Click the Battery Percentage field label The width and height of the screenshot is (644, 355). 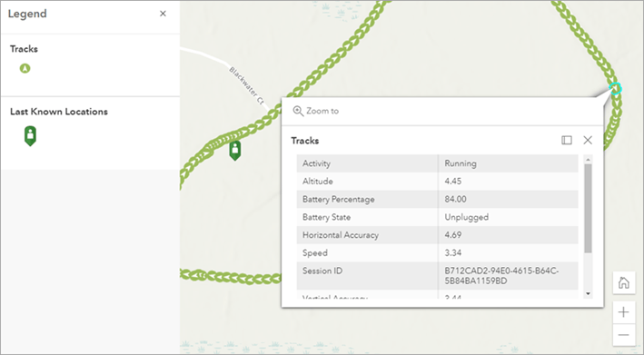coord(339,200)
